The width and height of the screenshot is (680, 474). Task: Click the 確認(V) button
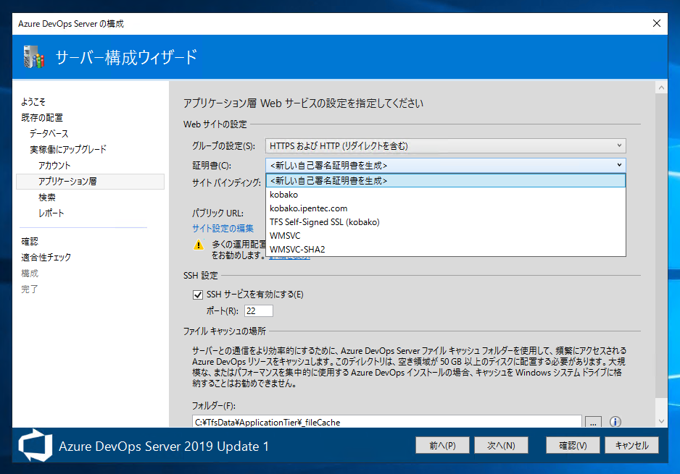[x=573, y=445]
